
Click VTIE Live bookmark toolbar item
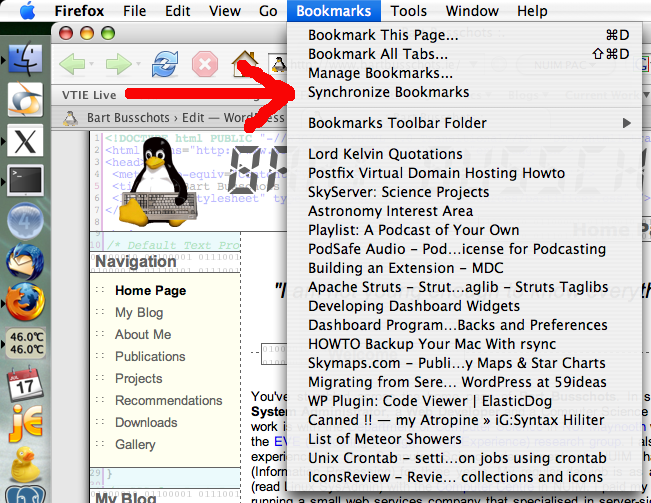(x=89, y=95)
